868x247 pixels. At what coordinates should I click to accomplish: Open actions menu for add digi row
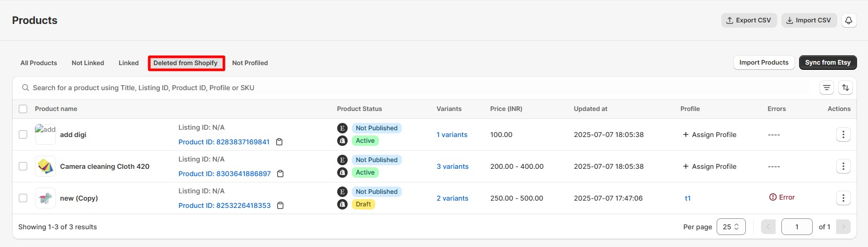pyautogui.click(x=843, y=134)
